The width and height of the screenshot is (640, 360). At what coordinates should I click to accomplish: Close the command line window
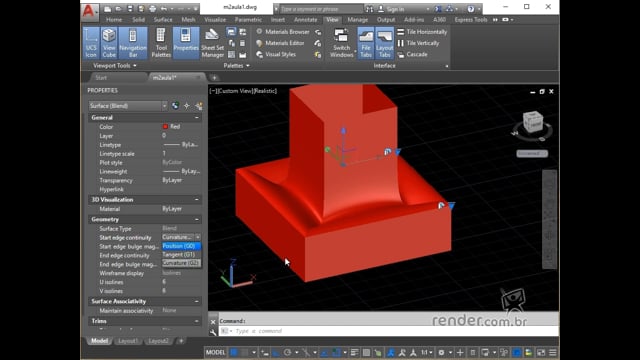[213, 322]
